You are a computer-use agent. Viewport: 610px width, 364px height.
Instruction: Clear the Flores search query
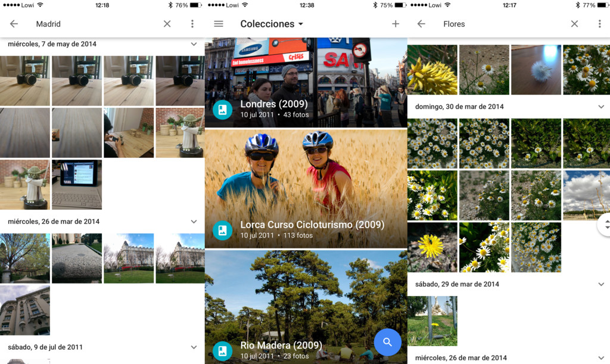[575, 24]
